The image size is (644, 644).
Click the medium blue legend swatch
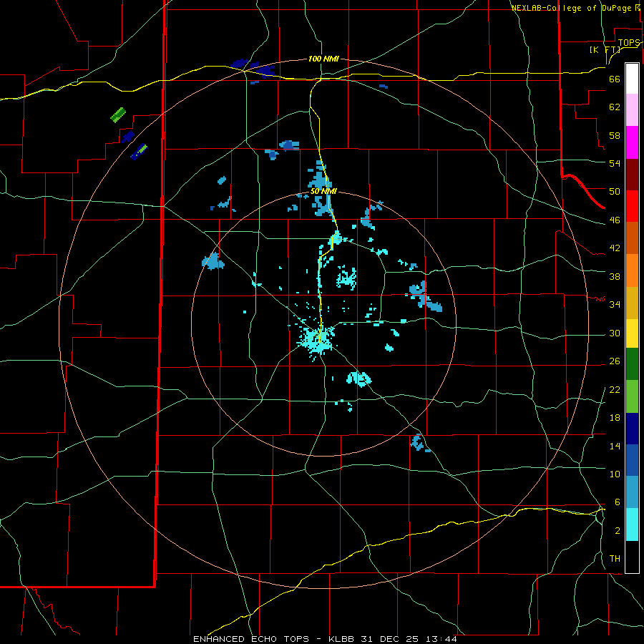click(632, 460)
